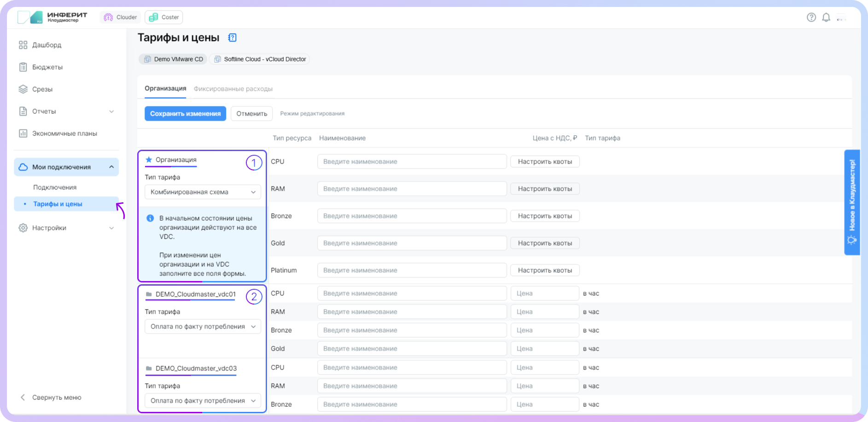Viewport: 868px width, 422px height.
Task: Select Подключения submenu item
Action: (55, 188)
